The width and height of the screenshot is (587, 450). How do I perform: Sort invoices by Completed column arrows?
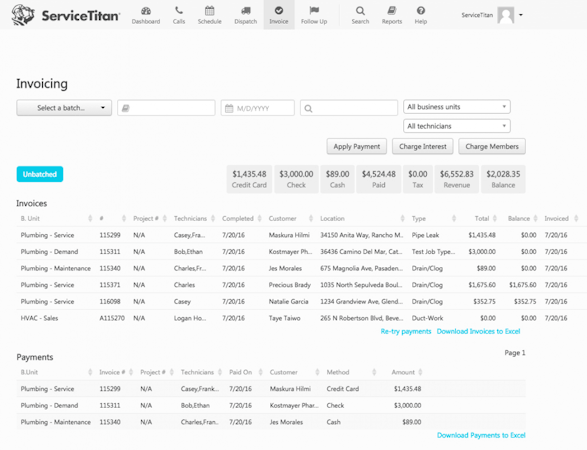259,218
